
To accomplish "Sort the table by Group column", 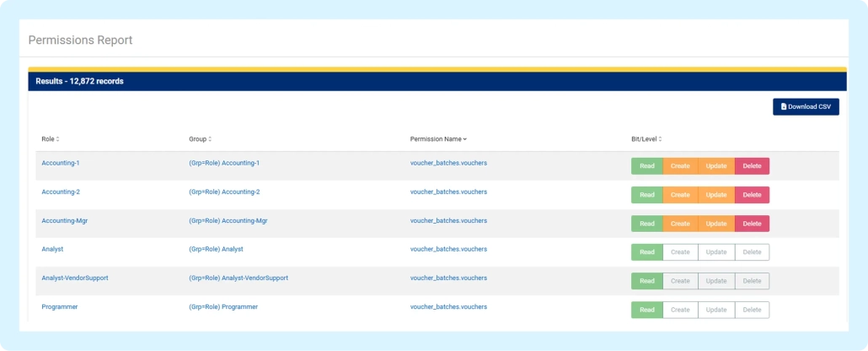I will coord(200,139).
